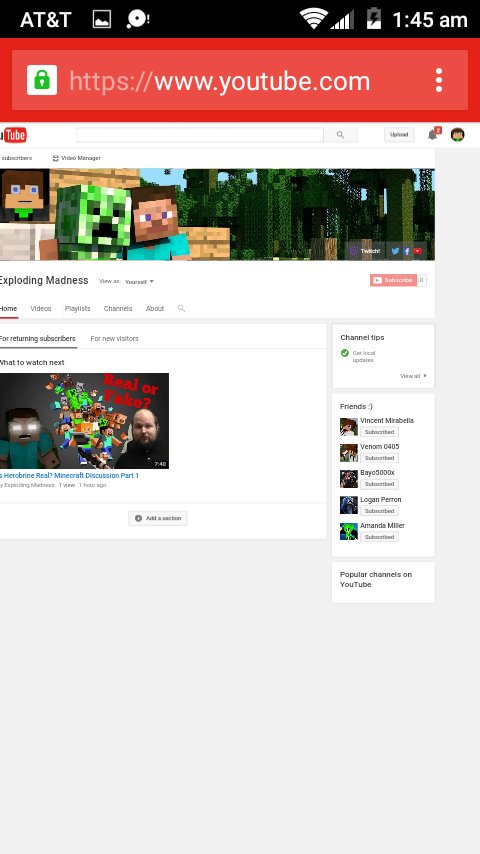Click the Upload button
The width and height of the screenshot is (480, 854).
coord(399,135)
